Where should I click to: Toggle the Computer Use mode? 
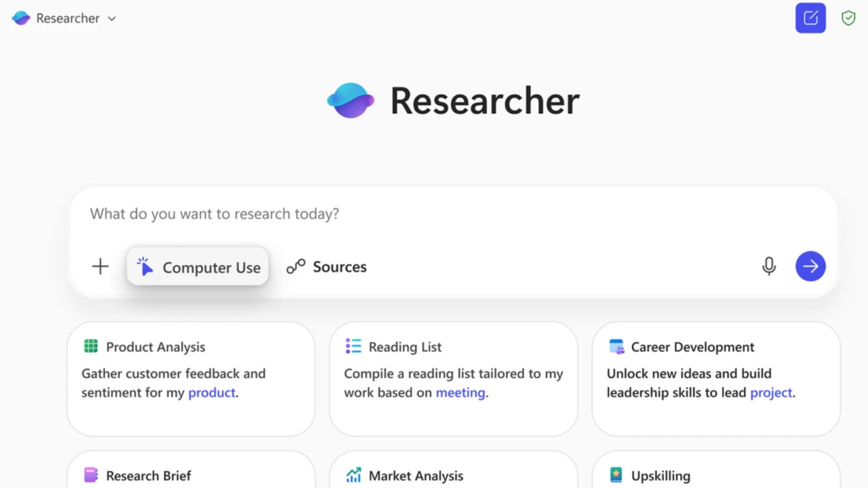point(197,266)
